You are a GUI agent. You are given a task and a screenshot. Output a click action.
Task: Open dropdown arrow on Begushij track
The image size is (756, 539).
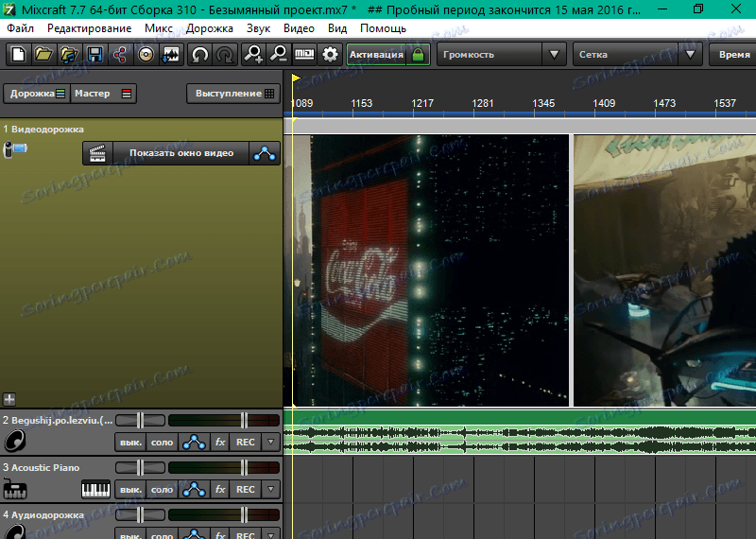pos(271,442)
